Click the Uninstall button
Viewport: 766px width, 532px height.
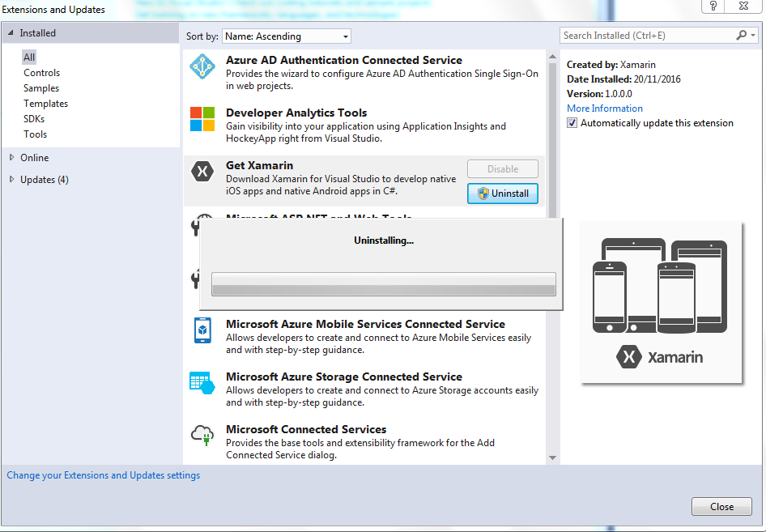tap(503, 194)
